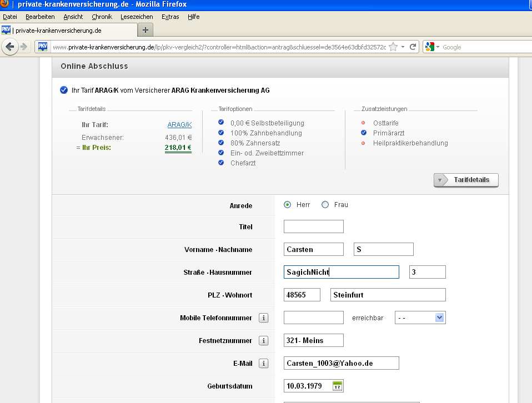The width and height of the screenshot is (532, 403).
Task: Select the Frau radio button
Action: coord(325,204)
